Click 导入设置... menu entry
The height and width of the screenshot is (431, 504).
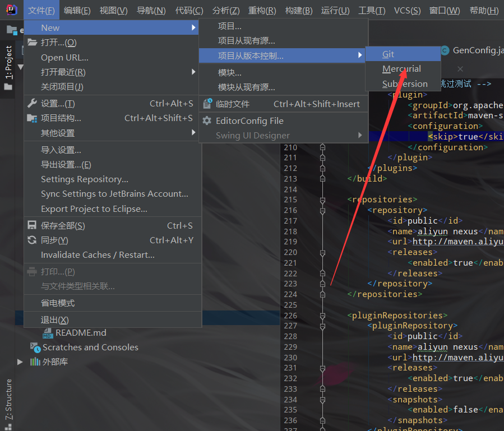[x=113, y=150]
